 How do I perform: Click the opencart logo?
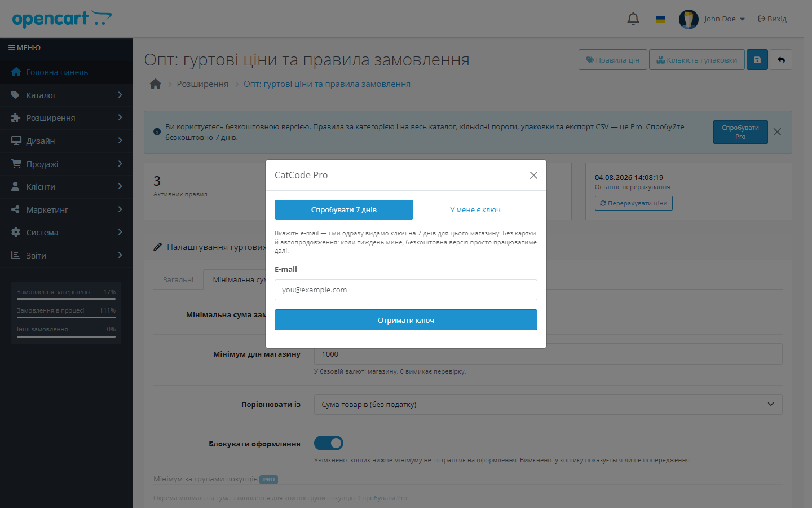pos(62,19)
